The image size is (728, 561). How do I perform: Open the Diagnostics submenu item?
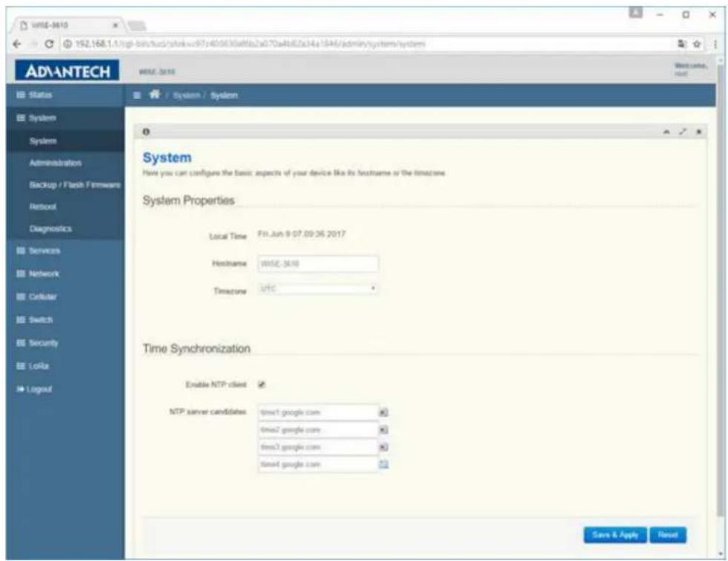[x=65, y=228]
